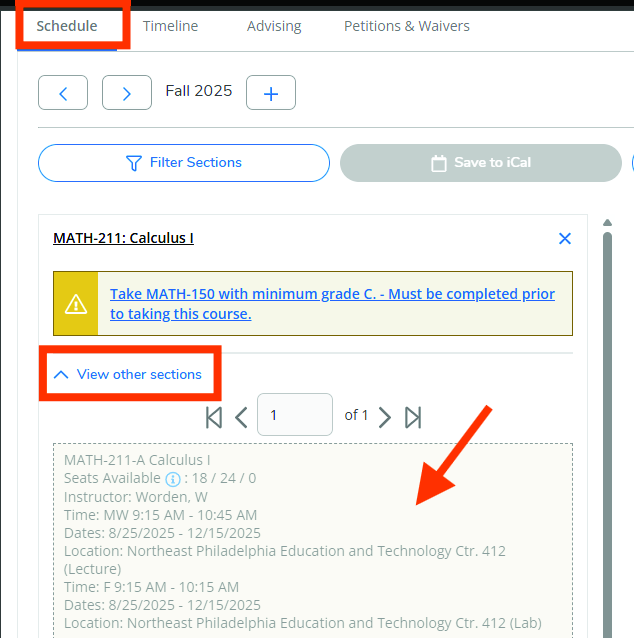
Task: Switch to the Timeline tab
Action: [x=170, y=26]
